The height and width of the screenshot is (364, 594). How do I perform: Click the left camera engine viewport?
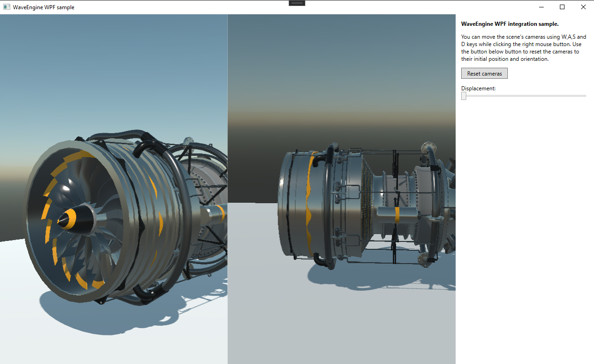113,189
